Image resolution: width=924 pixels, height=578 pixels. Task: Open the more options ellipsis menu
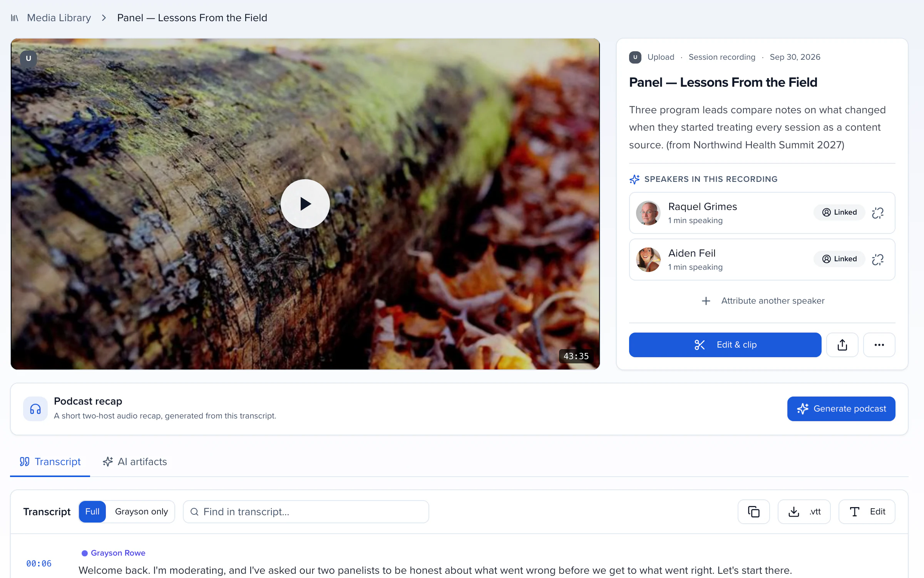pyautogui.click(x=879, y=345)
